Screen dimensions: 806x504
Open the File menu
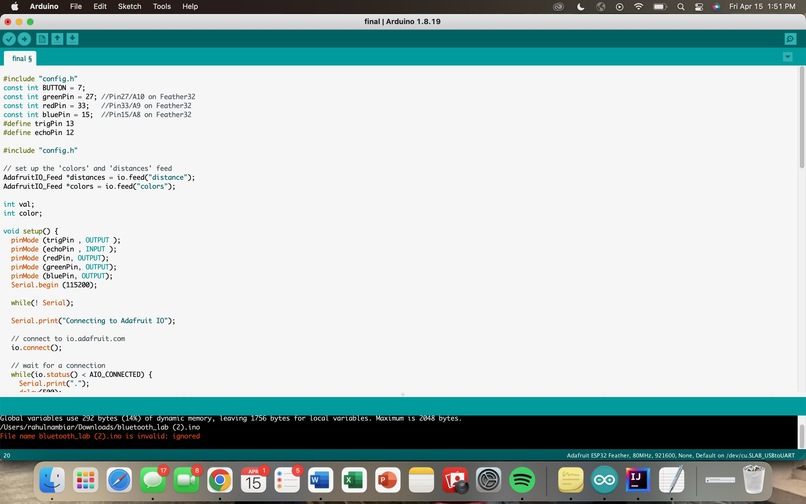pos(76,6)
